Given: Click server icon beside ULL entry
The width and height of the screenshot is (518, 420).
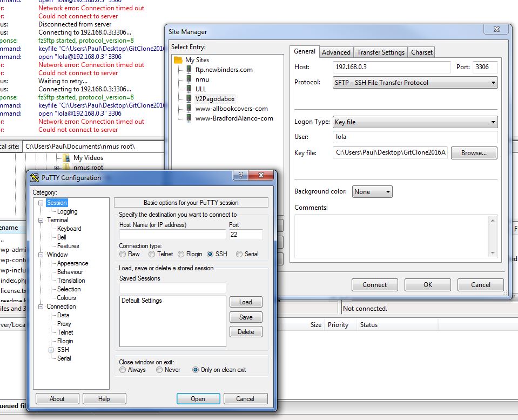Looking at the screenshot, I should click(189, 89).
